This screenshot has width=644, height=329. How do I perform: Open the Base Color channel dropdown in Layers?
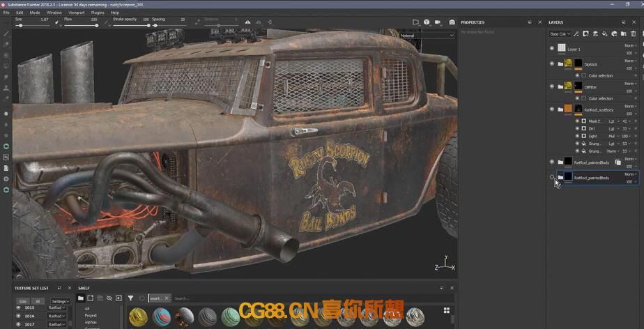tap(560, 33)
